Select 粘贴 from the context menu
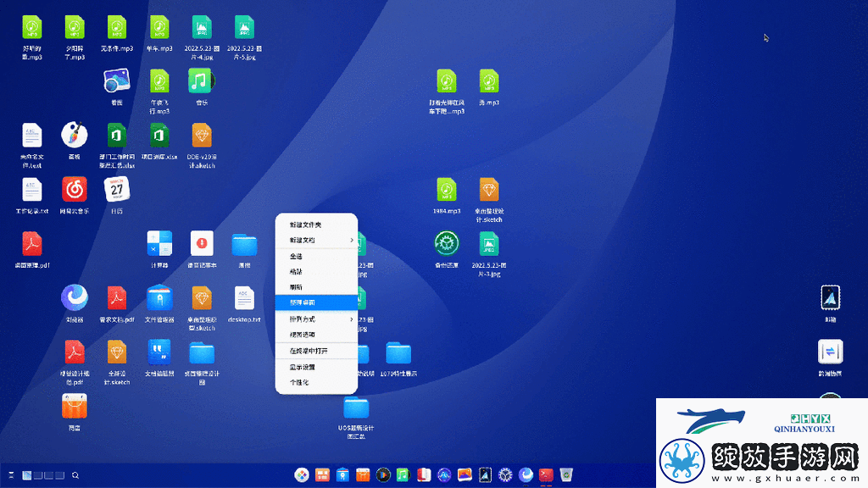 (x=316, y=272)
